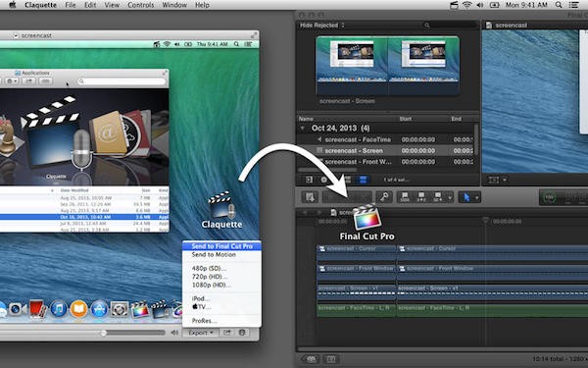The image size is (588, 368).
Task: Open edit options dropdown arrow beside append
Action: (x=450, y=197)
